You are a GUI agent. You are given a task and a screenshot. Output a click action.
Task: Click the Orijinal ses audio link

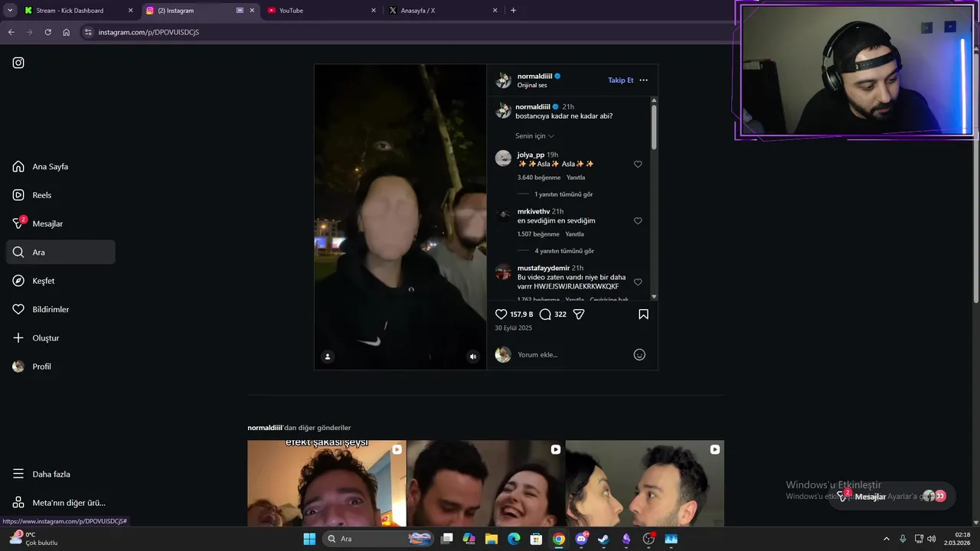532,86
